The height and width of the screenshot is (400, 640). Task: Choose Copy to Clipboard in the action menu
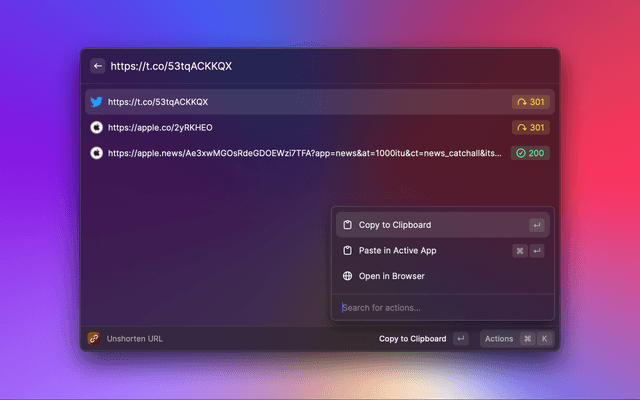[395, 225]
